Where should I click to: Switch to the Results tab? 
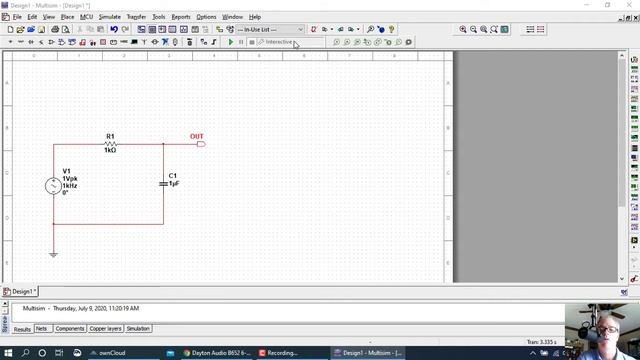coord(22,329)
